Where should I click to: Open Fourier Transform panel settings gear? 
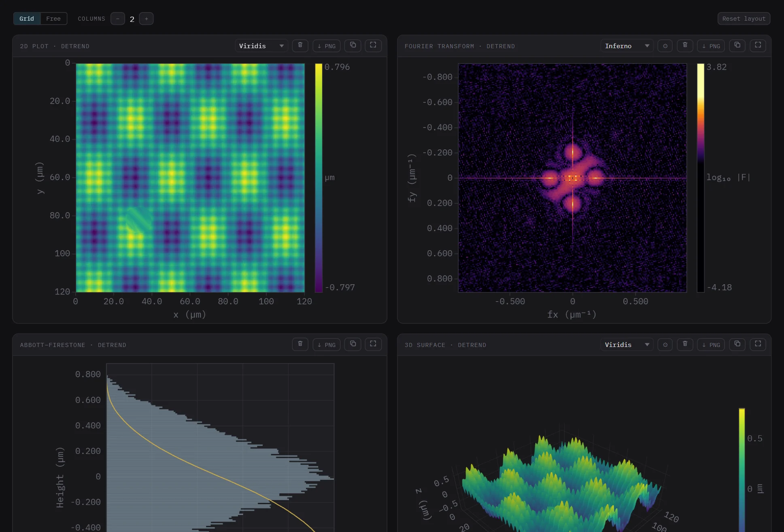(x=665, y=46)
